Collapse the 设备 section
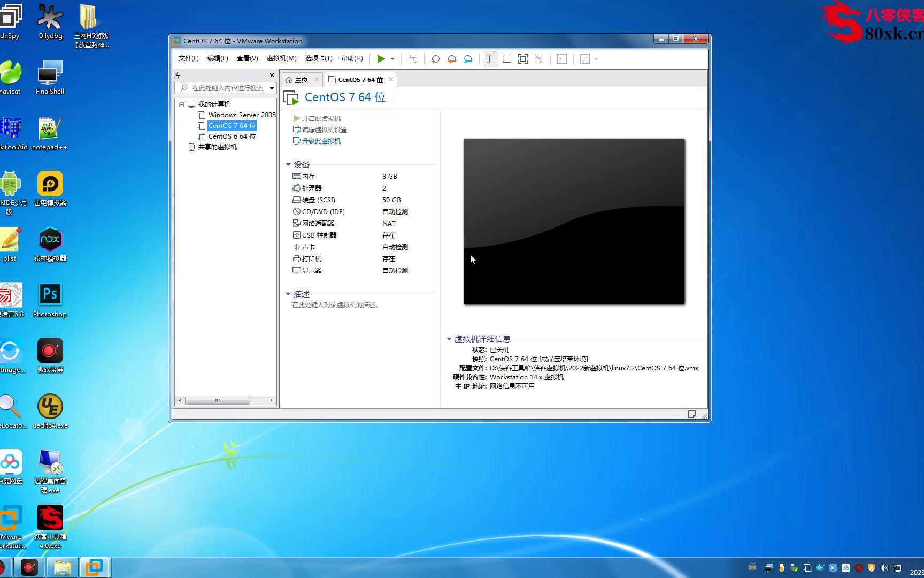924x578 pixels. (x=288, y=165)
